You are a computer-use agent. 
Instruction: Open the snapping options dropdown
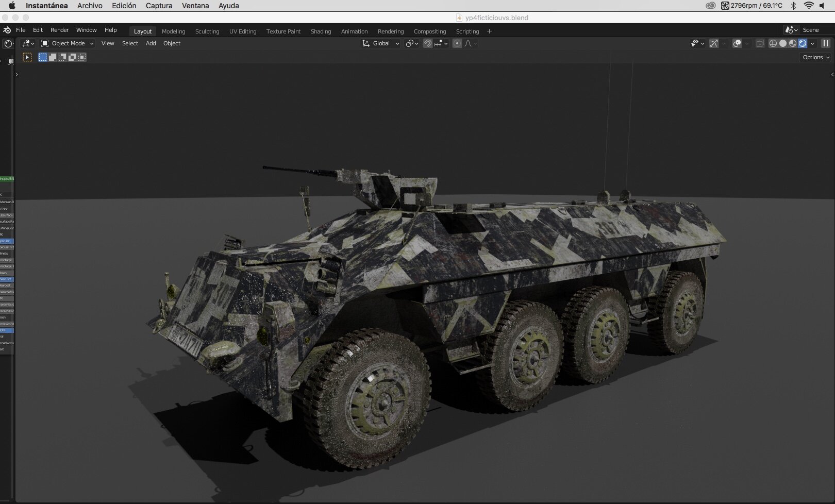(x=441, y=43)
